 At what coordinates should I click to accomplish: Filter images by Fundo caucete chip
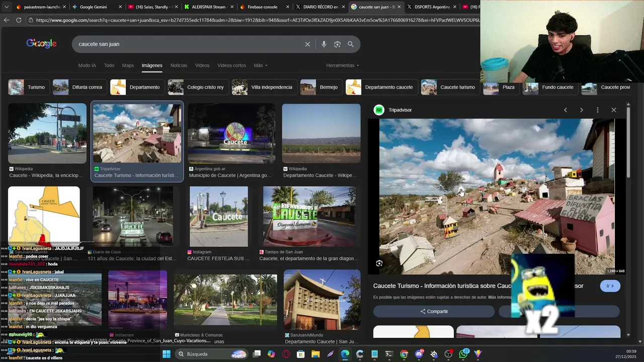(x=551, y=87)
